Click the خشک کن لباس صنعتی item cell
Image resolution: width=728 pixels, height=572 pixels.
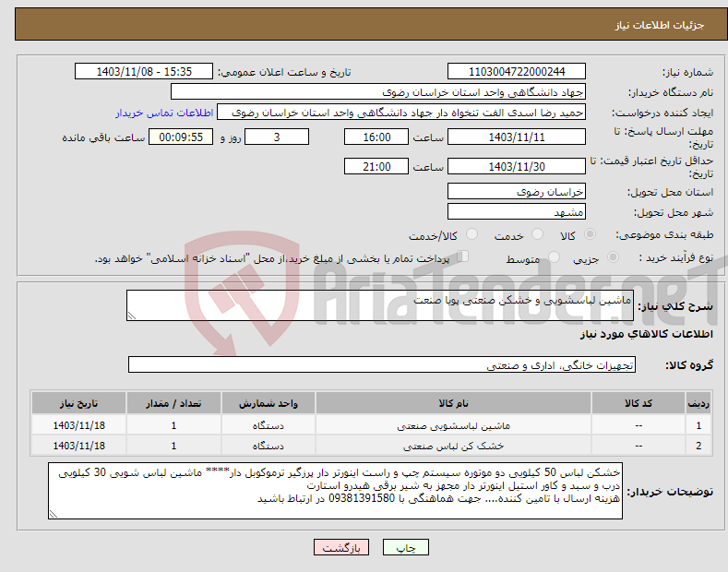click(x=453, y=446)
